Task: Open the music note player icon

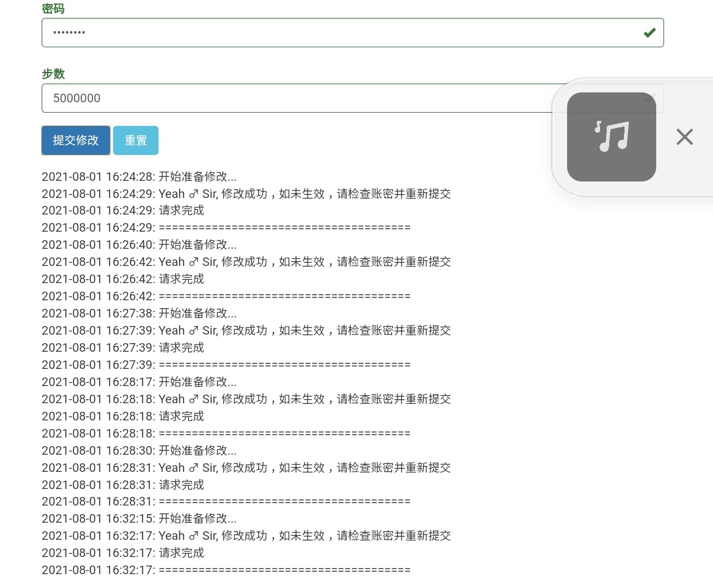Action: point(611,137)
